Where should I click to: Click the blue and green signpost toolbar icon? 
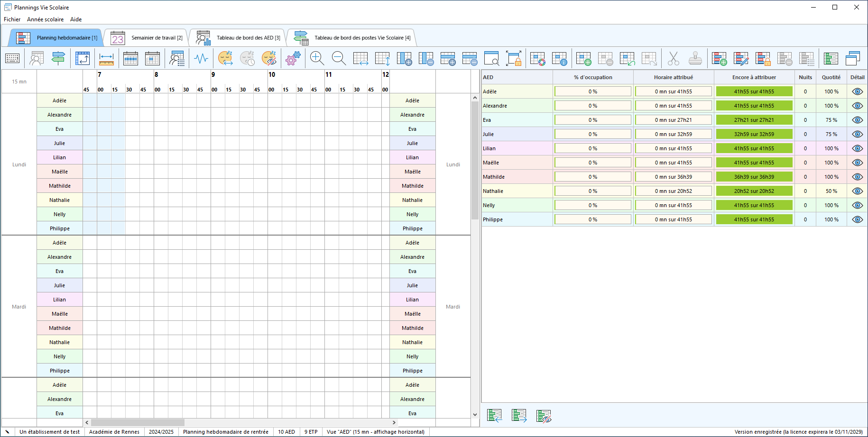point(58,58)
